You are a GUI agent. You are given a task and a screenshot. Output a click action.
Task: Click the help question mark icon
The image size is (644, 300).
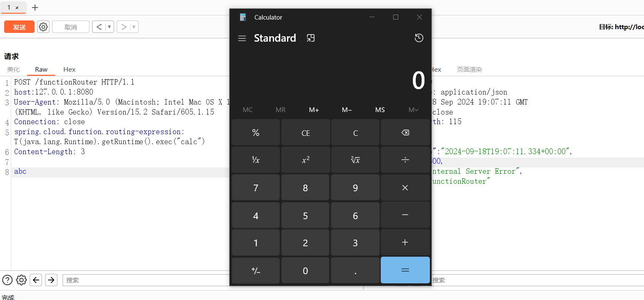7,280
